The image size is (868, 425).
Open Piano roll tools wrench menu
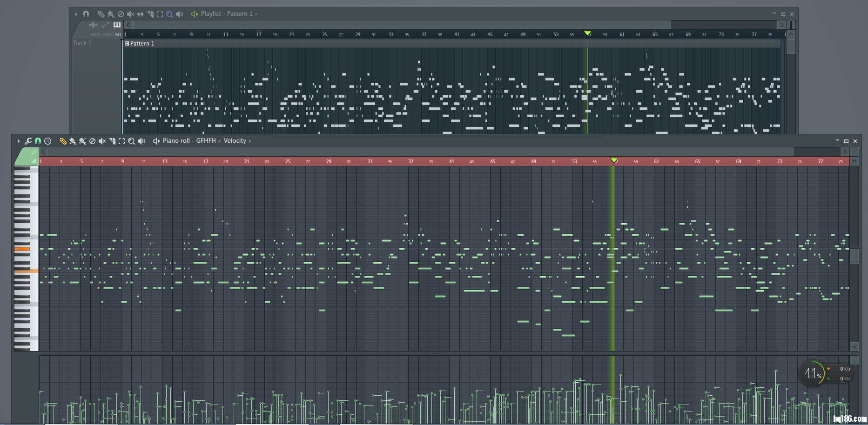point(28,141)
